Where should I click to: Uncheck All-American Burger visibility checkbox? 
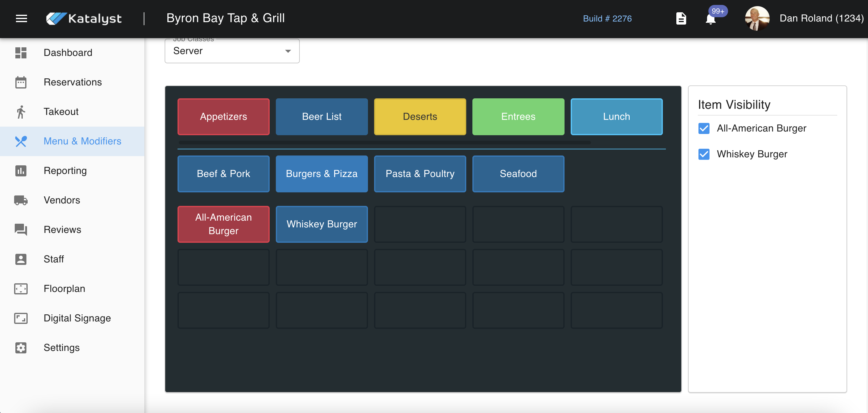point(704,128)
